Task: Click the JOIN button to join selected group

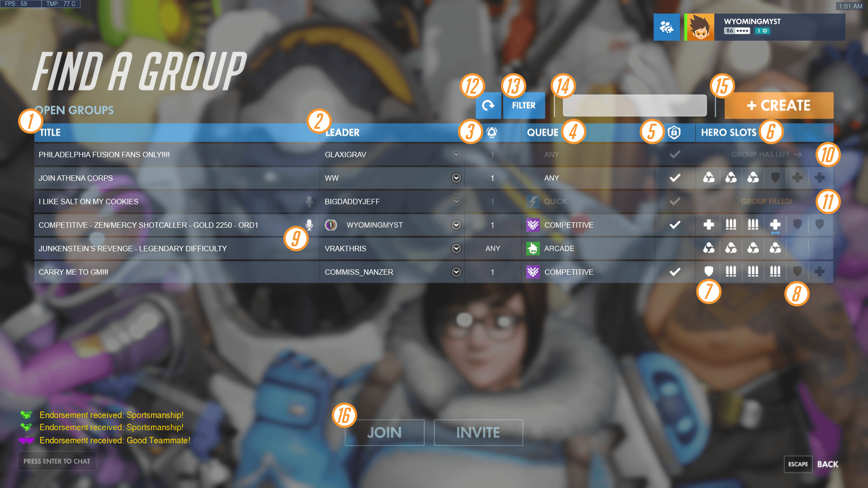Action: coord(384,432)
